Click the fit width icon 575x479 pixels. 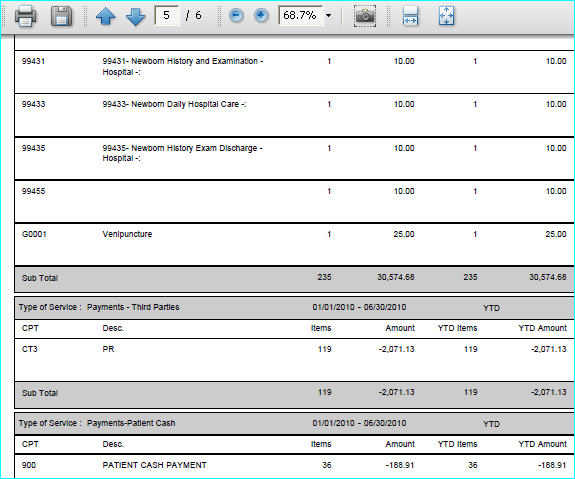(410, 16)
